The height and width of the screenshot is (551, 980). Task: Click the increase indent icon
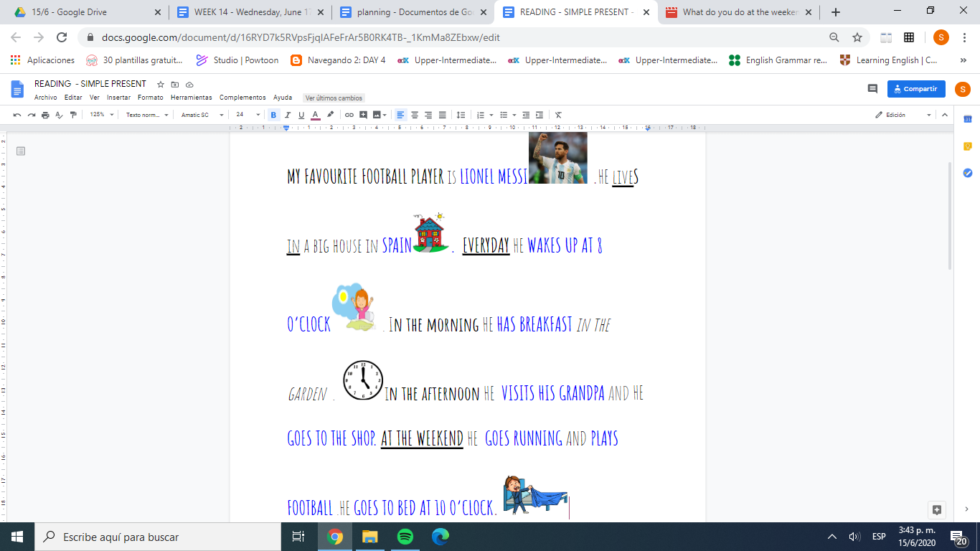pos(540,115)
